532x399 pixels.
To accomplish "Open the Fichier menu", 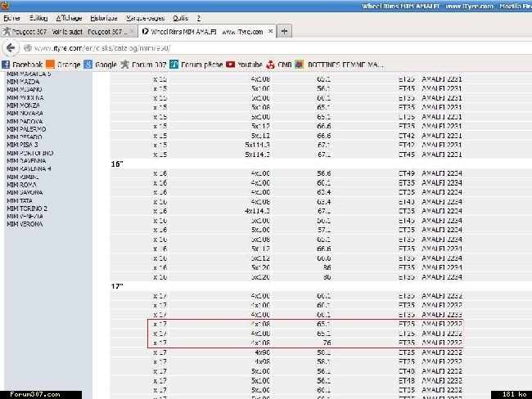I will [12, 18].
